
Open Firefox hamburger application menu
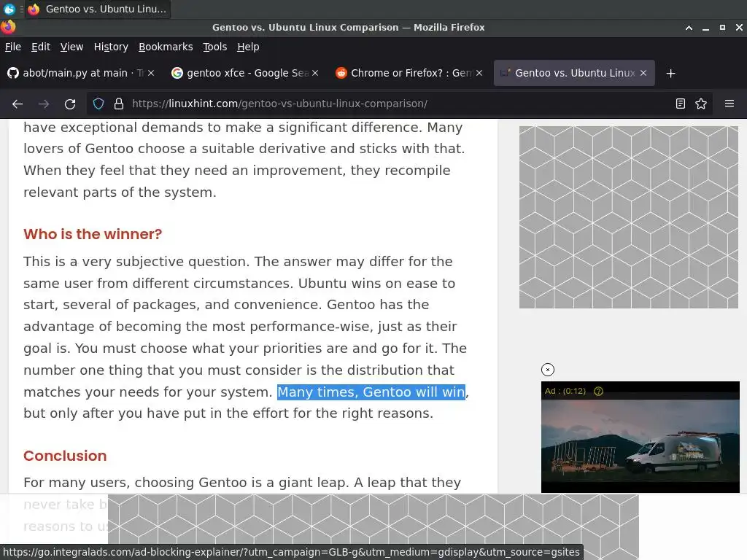tap(729, 104)
